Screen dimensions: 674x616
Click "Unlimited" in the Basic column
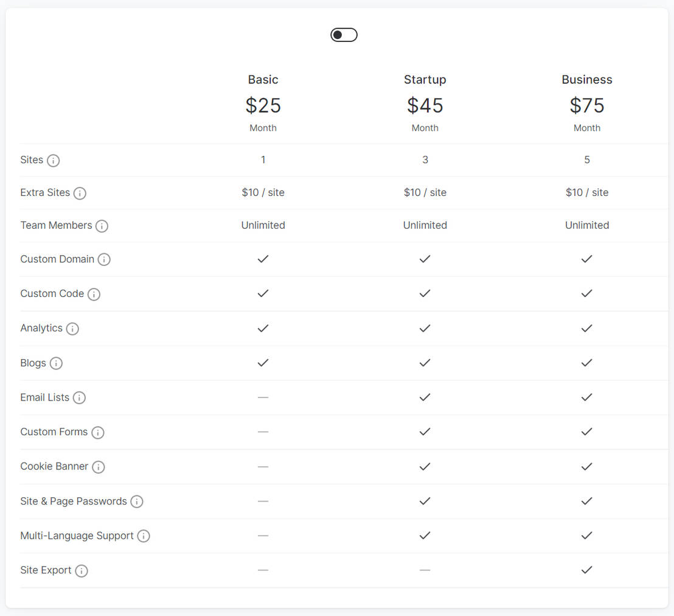click(263, 225)
